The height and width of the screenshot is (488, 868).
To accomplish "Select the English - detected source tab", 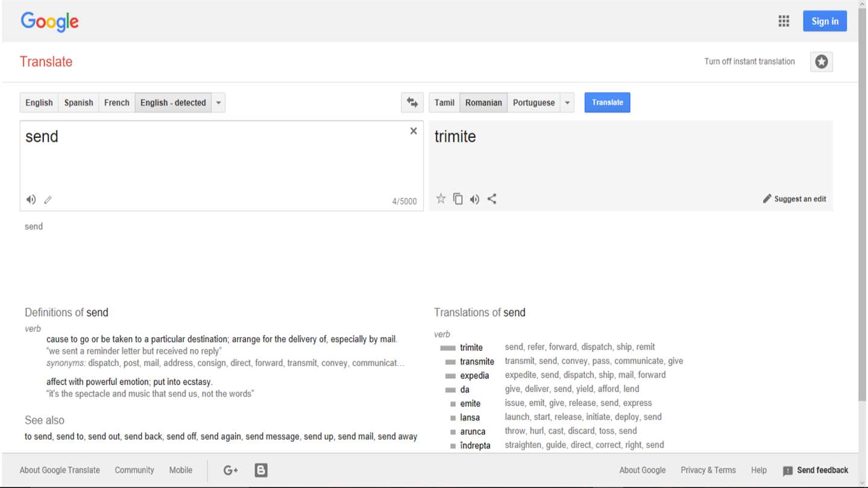I will (x=174, y=102).
